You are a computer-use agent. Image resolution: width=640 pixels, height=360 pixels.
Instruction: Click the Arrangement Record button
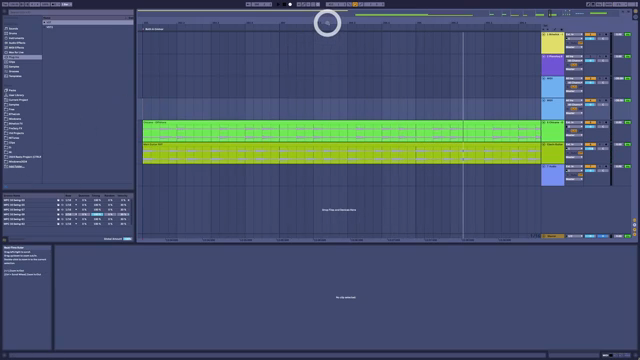pyautogui.click(x=290, y=4)
